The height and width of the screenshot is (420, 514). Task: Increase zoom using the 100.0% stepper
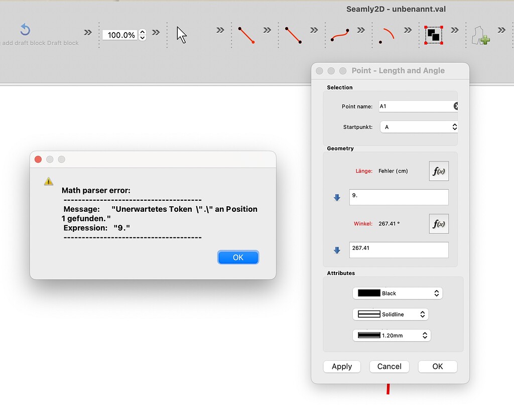tap(143, 32)
